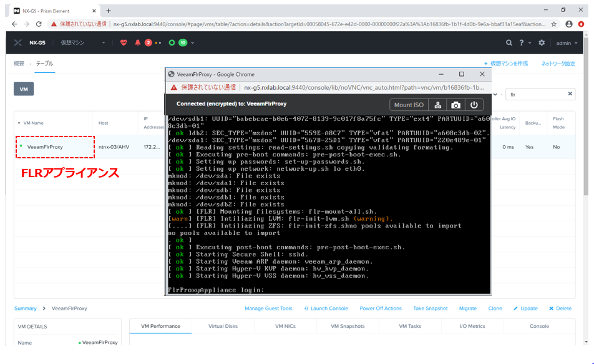This screenshot has width=594, height=364.
Task: Open the Chrome profile icon
Action: click(x=569, y=24)
